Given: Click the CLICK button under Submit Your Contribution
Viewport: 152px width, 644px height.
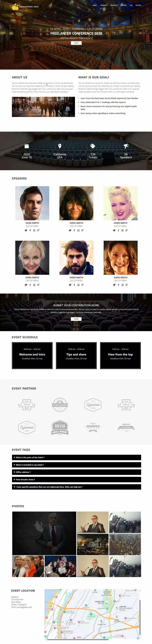Looking at the screenshot, I should tap(76, 319).
